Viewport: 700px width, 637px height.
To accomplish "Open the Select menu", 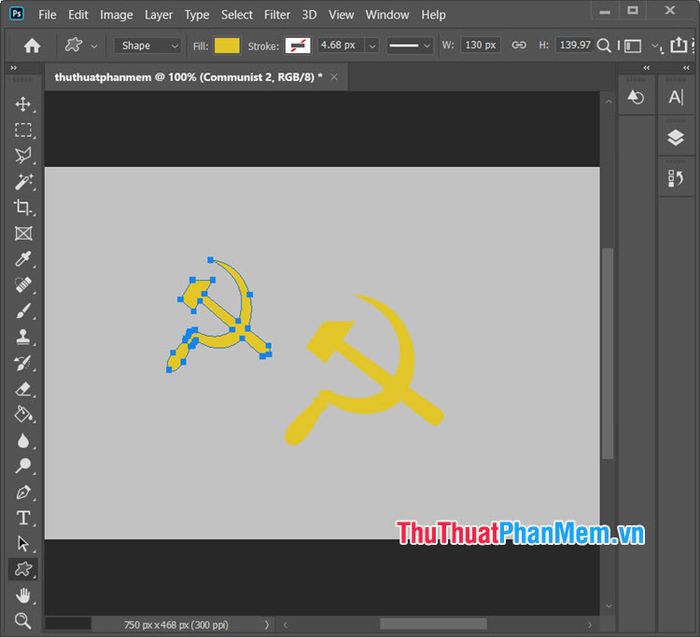I will tap(237, 15).
